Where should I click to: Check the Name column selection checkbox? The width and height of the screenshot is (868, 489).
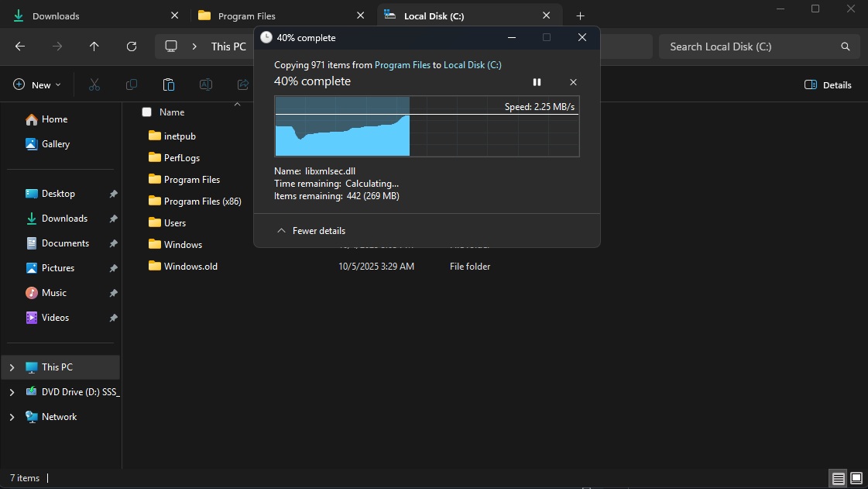tap(146, 112)
